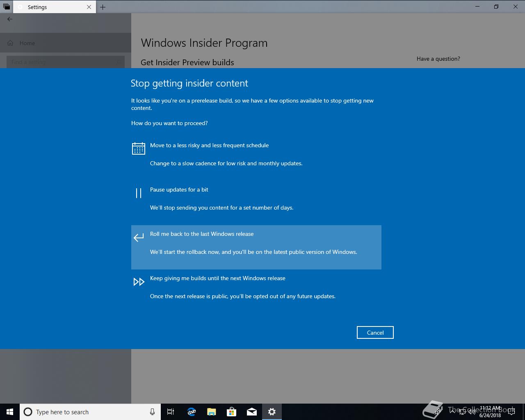Open Home in the Settings sidebar
This screenshot has width=525, height=420.
[x=66, y=43]
